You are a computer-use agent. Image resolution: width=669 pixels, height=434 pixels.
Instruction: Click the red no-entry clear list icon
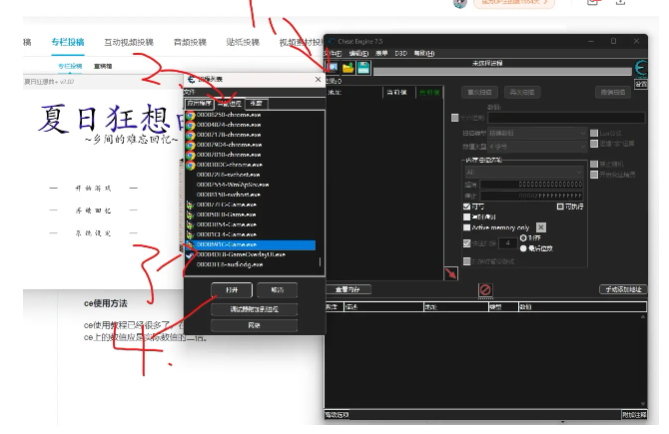pos(485,290)
